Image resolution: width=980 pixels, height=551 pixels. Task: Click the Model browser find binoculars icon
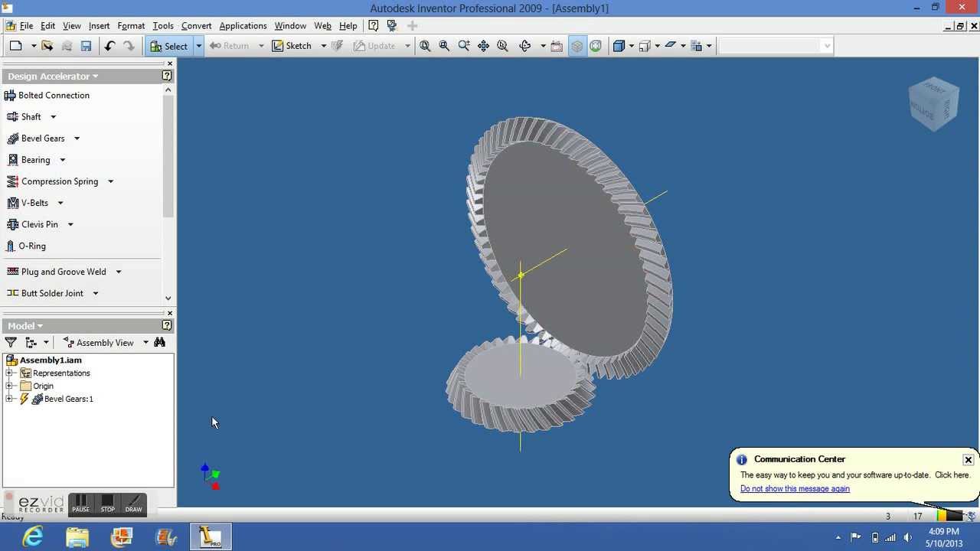159,342
